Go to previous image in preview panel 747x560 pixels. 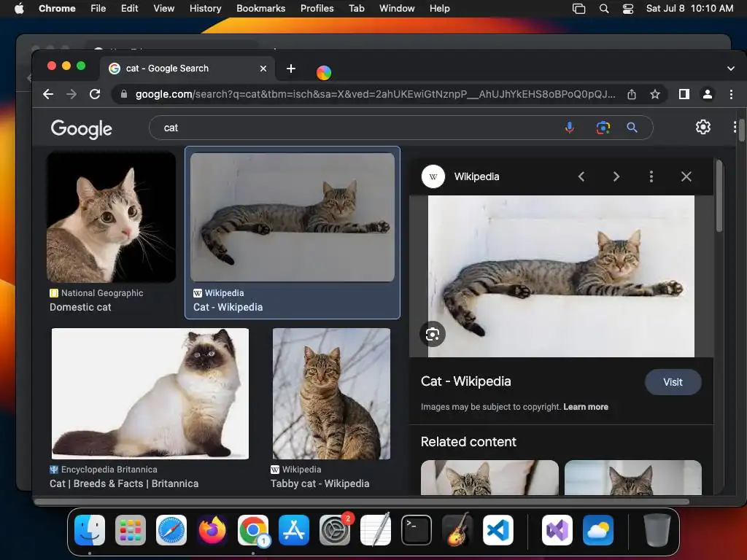[581, 176]
